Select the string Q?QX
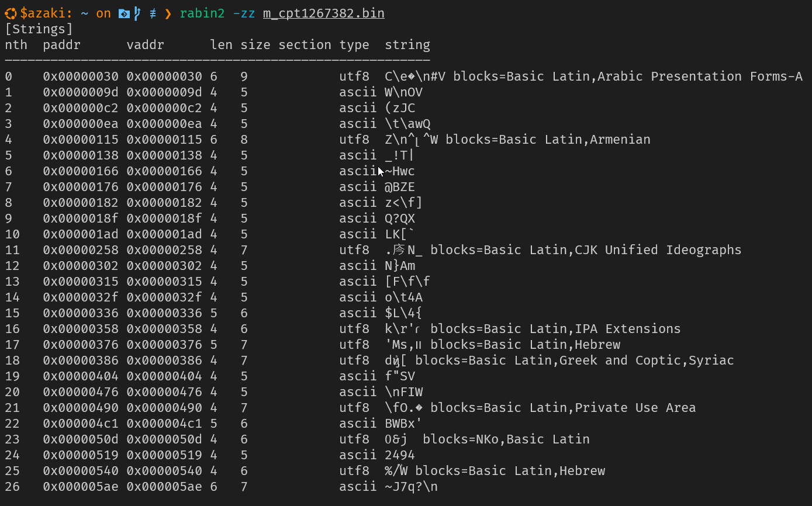This screenshot has width=812, height=506. [x=400, y=219]
